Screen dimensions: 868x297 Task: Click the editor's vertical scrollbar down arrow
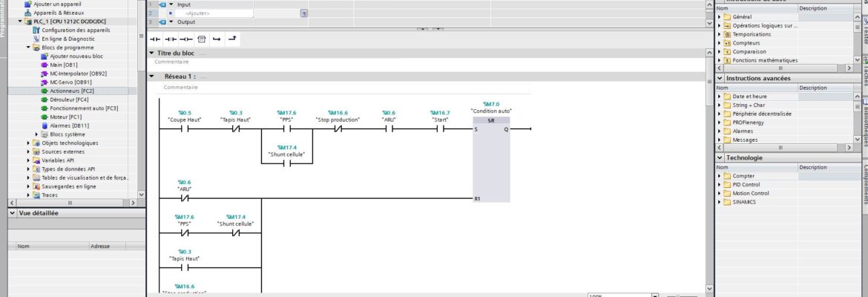pyautogui.click(x=709, y=288)
